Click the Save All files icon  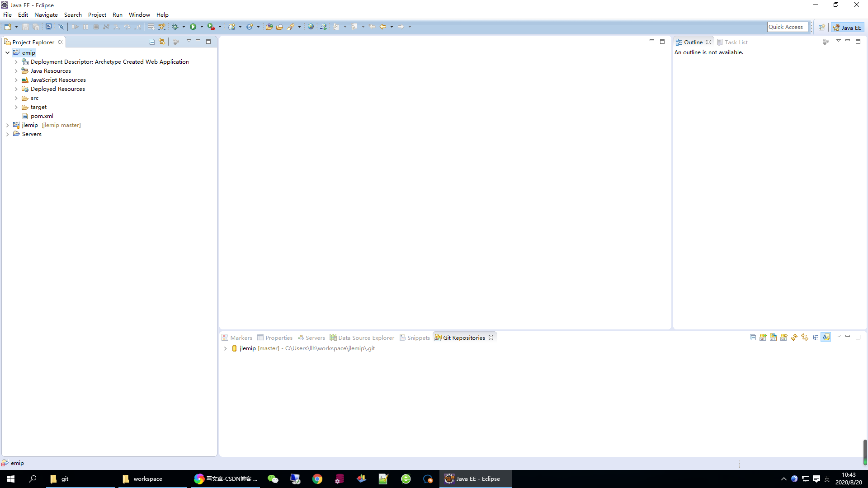36,26
